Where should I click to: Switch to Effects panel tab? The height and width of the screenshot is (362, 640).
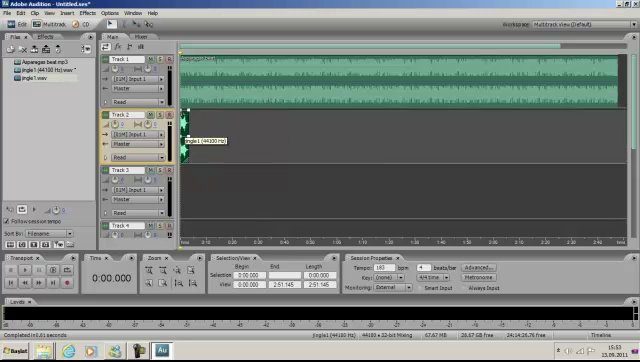[45, 37]
